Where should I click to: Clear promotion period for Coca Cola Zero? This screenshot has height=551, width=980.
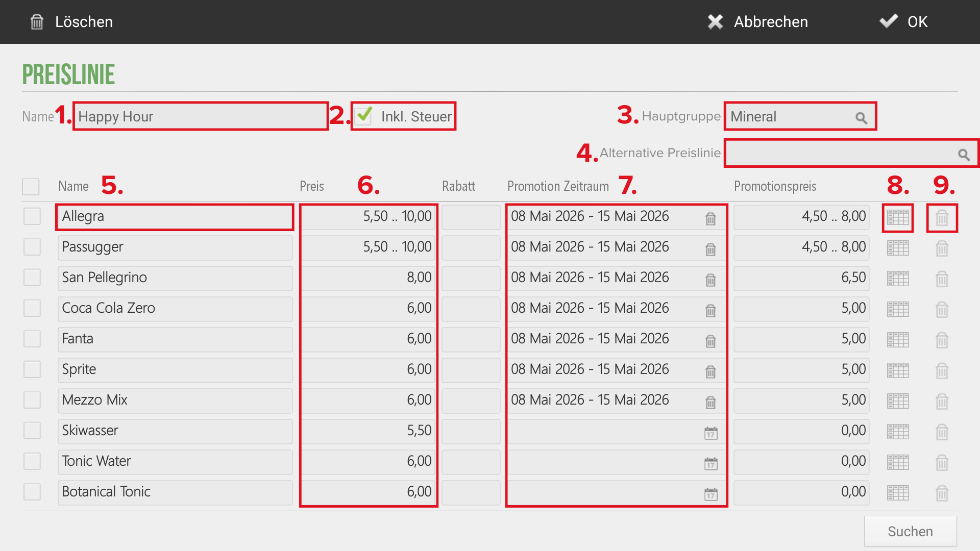click(710, 311)
